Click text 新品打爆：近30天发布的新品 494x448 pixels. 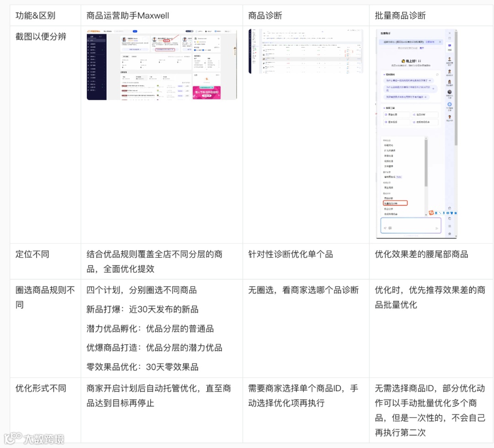[142, 309]
